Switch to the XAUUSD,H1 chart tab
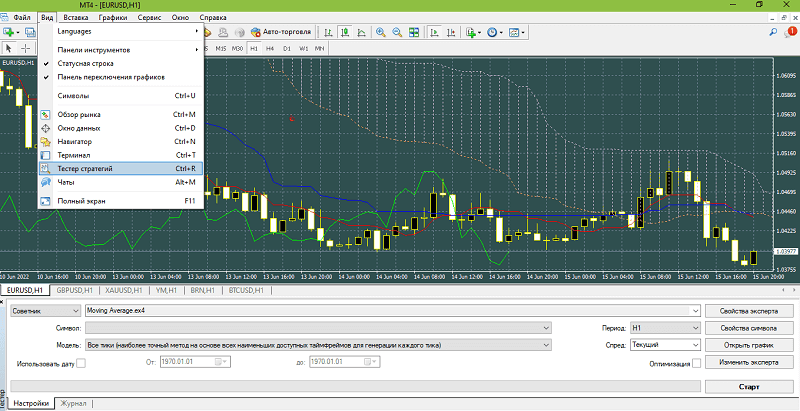 pos(123,290)
